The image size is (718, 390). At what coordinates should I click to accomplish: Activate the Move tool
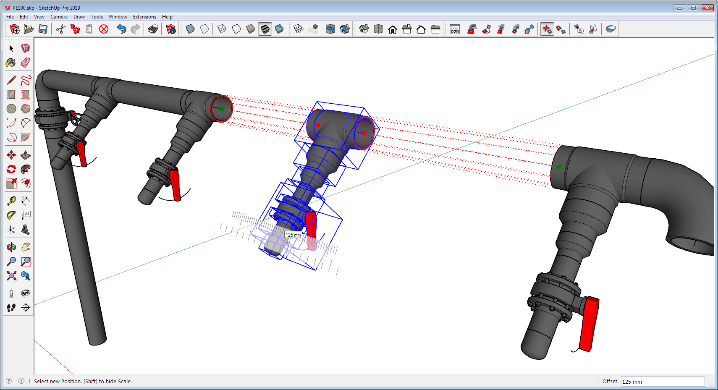(x=11, y=155)
